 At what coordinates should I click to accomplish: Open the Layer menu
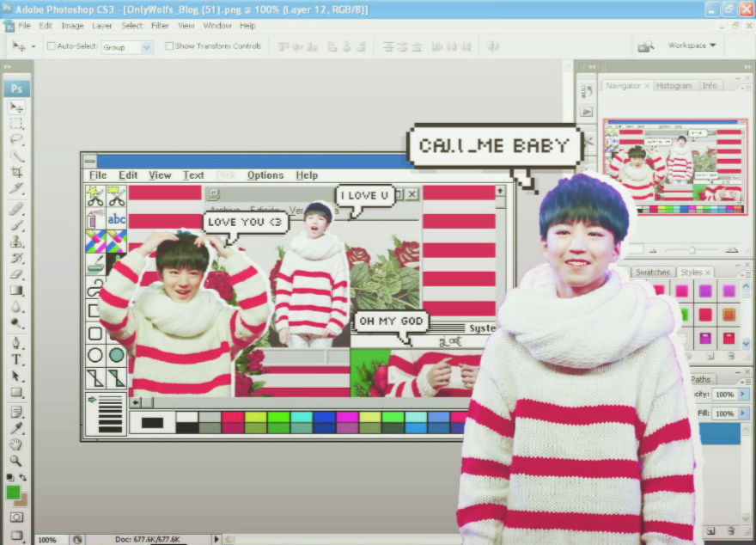pyautogui.click(x=101, y=26)
